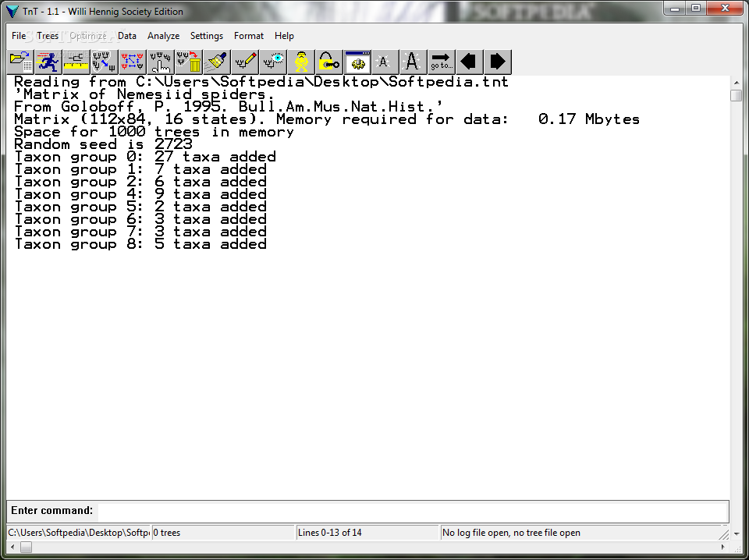Click the padlock with key icon
749x560 pixels.
(328, 62)
